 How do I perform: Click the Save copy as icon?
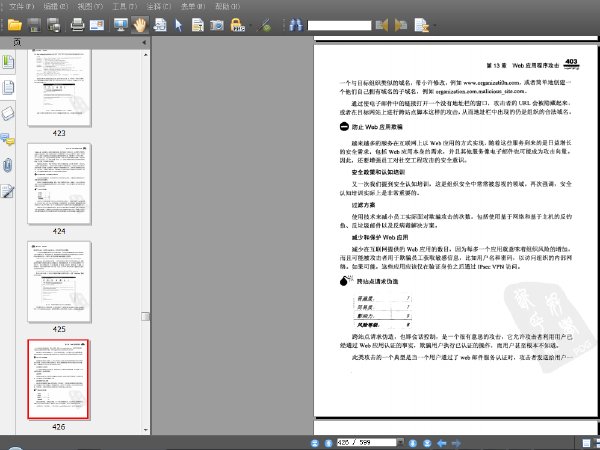[x=54, y=25]
